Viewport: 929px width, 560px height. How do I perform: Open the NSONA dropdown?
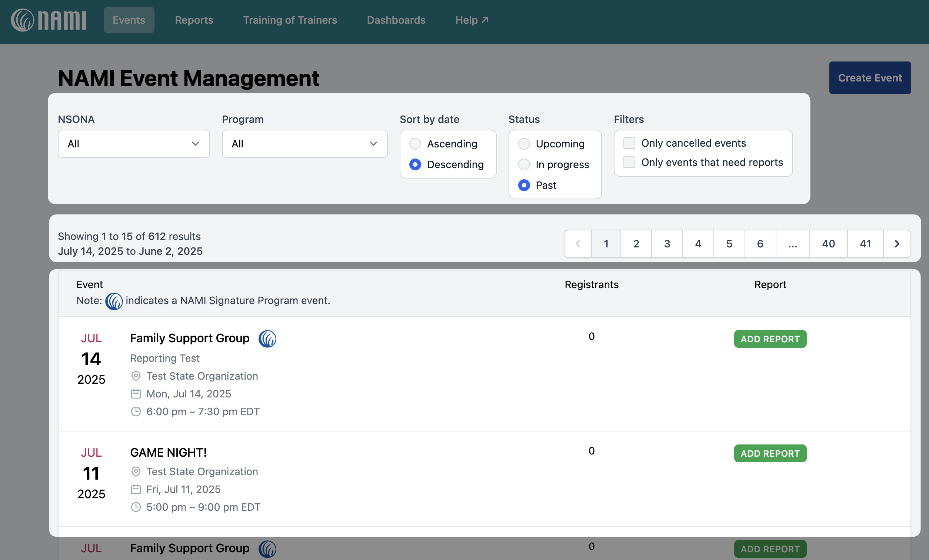[134, 144]
